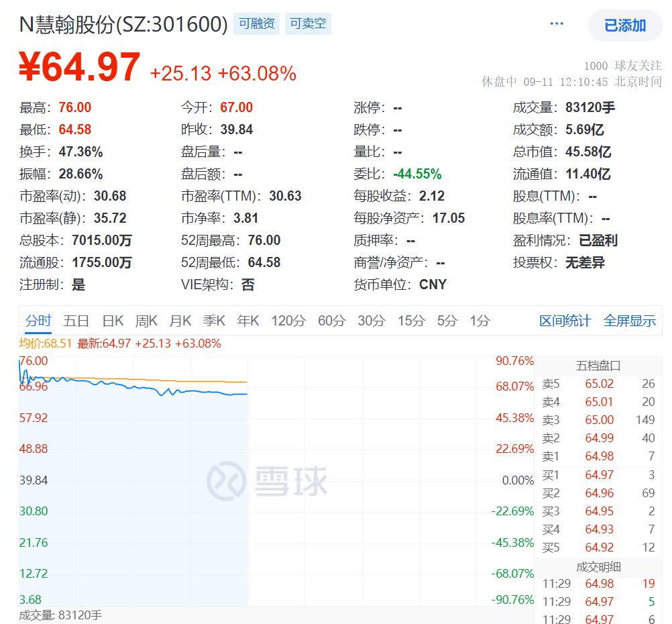Select the 季K chart tab
The width and height of the screenshot is (672, 624).
(x=215, y=321)
